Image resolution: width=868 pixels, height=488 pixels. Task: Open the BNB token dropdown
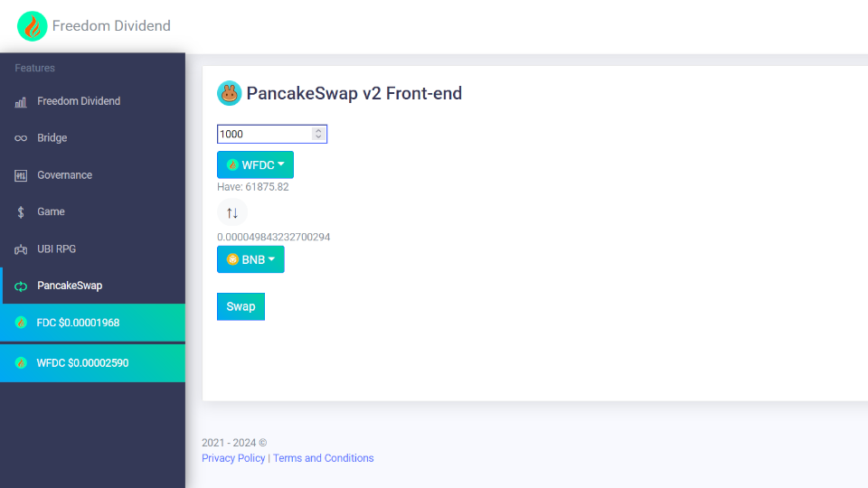250,259
